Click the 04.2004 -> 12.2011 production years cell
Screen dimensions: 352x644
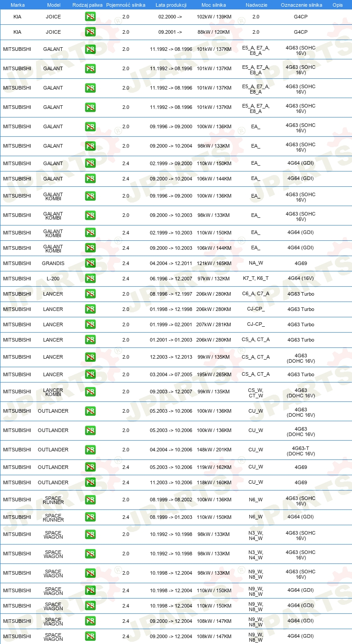coord(171,263)
